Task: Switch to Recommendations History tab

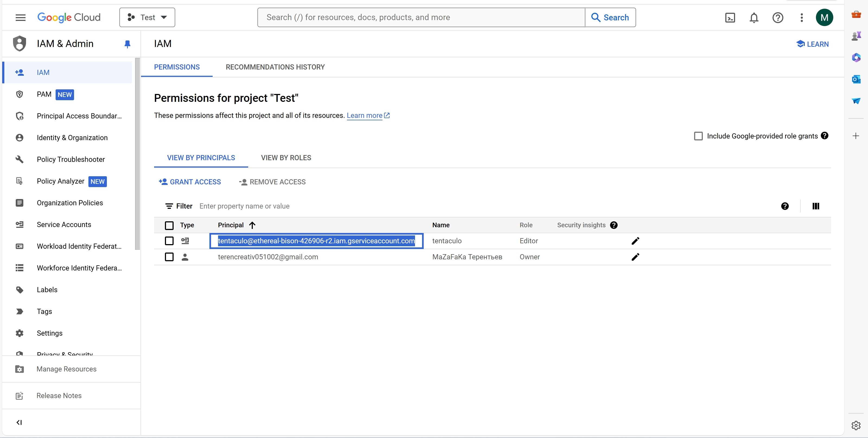Action: (275, 67)
